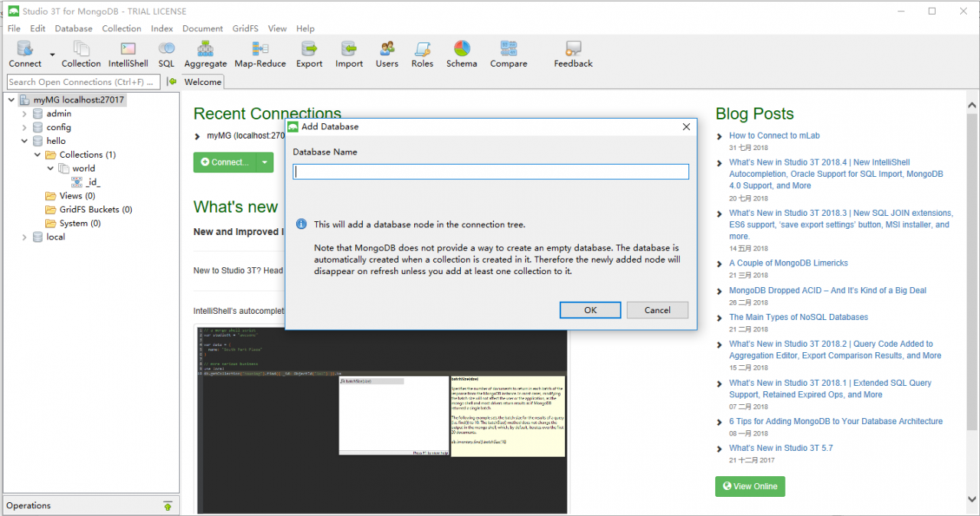Launch the Aggregate query builder

204,54
